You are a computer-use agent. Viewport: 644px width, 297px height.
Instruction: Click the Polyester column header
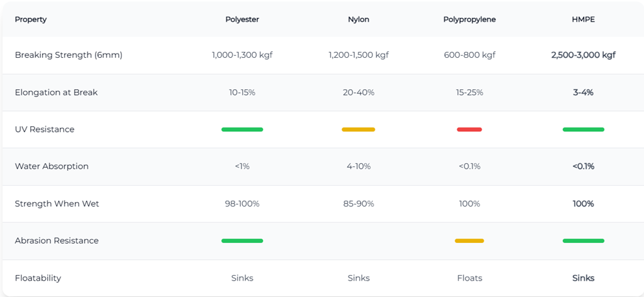tap(242, 19)
